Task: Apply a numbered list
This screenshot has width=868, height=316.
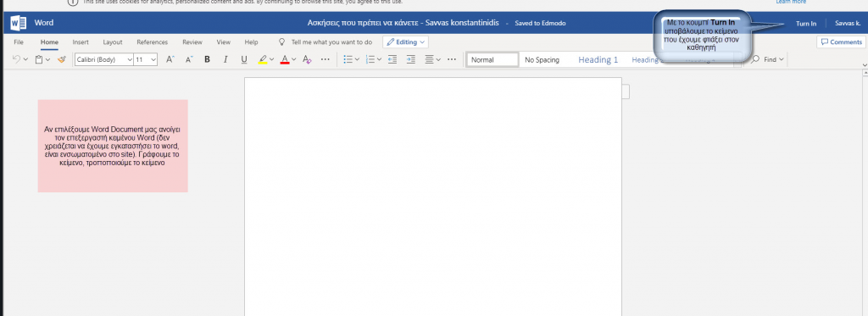Action: 371,59
